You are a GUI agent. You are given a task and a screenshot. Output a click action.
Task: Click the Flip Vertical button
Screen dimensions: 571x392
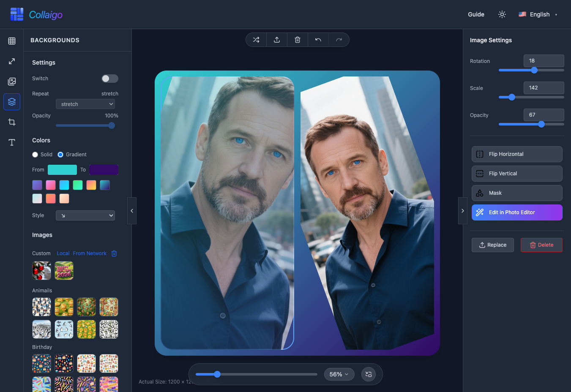[x=517, y=174]
